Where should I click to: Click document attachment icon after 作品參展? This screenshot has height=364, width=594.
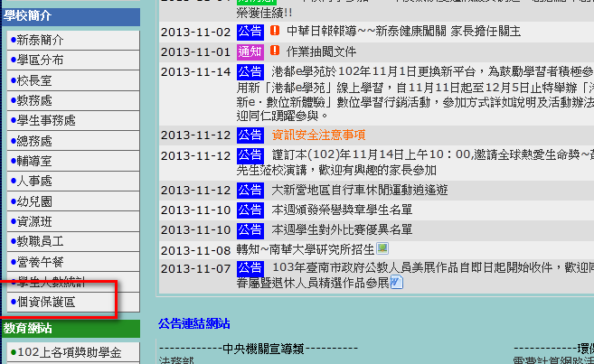[x=397, y=284]
